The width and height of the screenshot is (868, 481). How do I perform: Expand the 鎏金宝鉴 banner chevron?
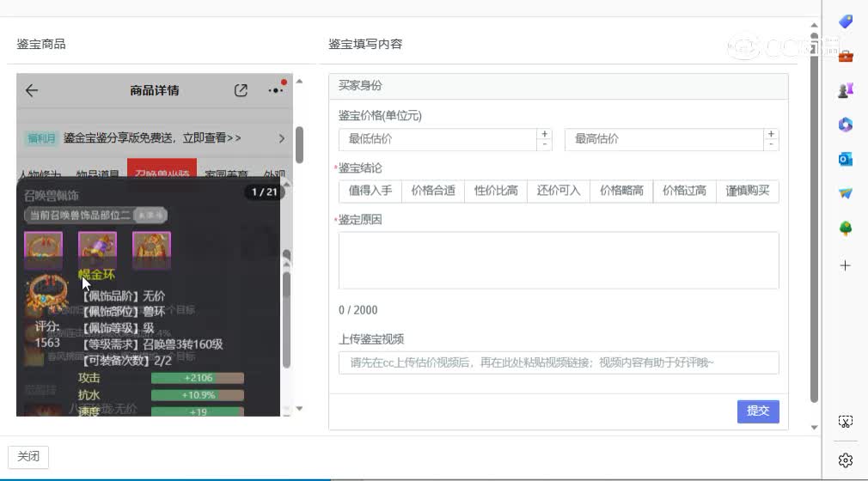coord(282,138)
